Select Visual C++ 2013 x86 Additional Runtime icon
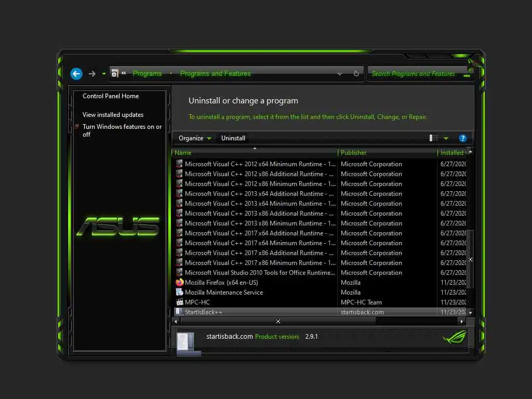The width and height of the screenshot is (532, 399). [179, 213]
